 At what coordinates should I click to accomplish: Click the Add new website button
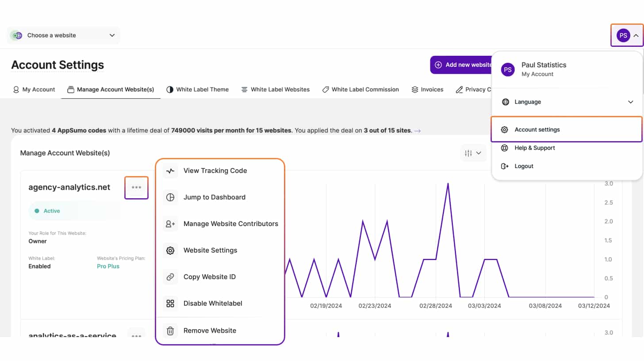(462, 65)
